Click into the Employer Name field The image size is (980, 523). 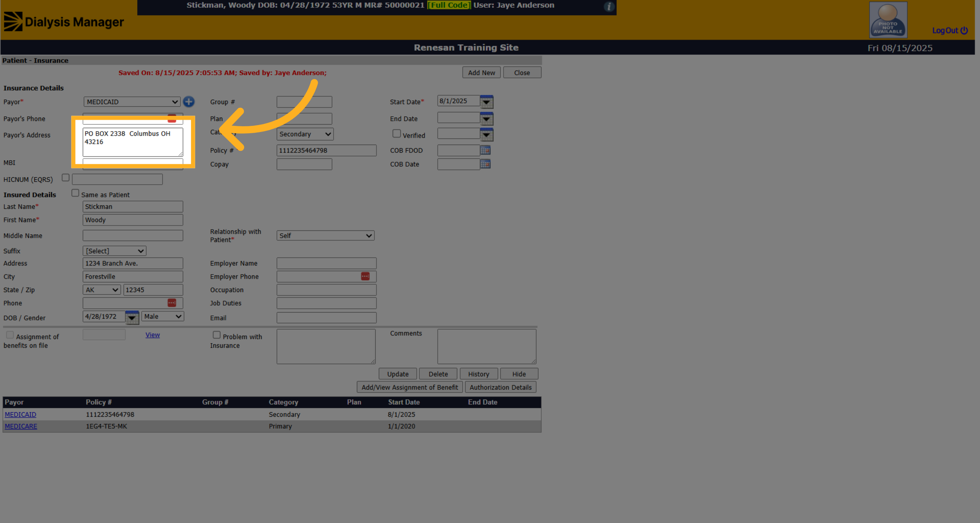pos(326,263)
